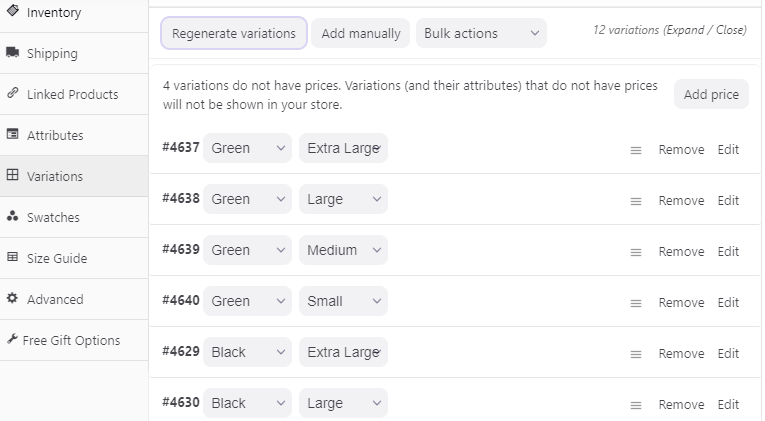Click the Attributes panel icon
765x421 pixels.
12,135
